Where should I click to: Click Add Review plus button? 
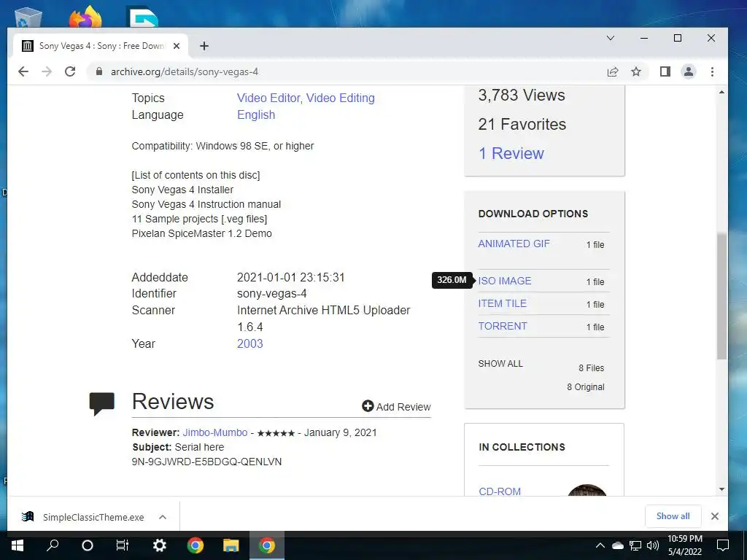point(396,407)
